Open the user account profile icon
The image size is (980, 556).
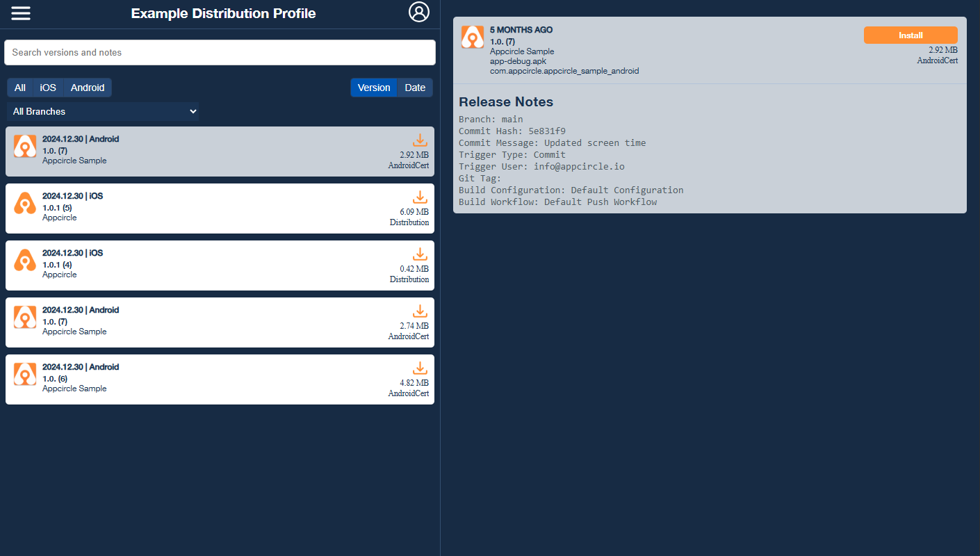click(419, 12)
